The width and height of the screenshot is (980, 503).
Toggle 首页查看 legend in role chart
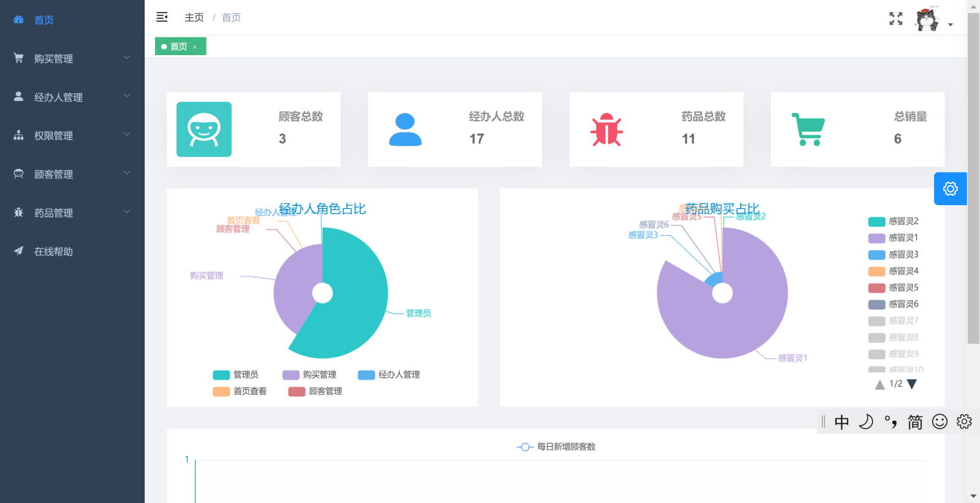pyautogui.click(x=240, y=391)
